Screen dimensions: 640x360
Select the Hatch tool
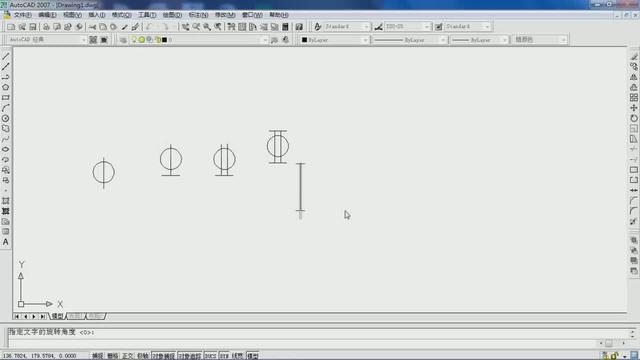6,201
